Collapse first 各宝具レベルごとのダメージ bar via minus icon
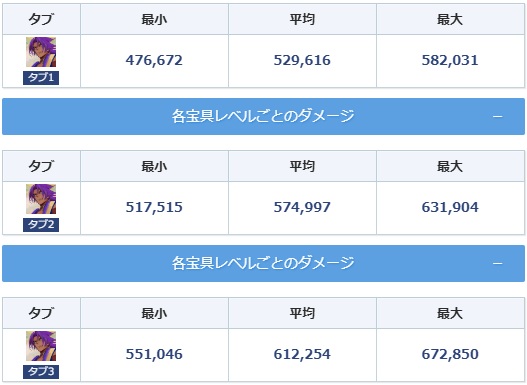The height and width of the screenshot is (385, 527). (498, 117)
